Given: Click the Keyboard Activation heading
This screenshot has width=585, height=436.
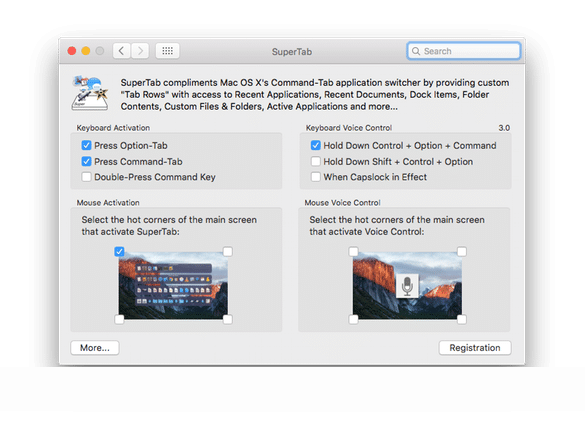Looking at the screenshot, I should click(113, 128).
